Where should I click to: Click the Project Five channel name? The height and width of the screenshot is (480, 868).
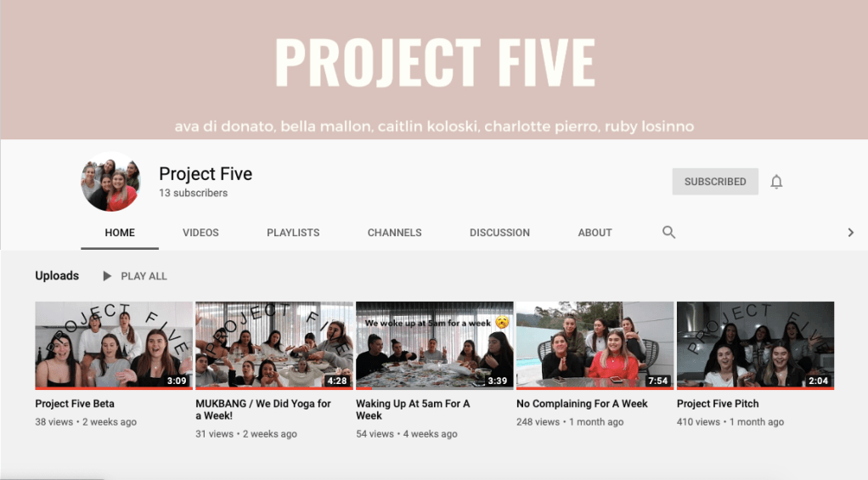coord(206,174)
